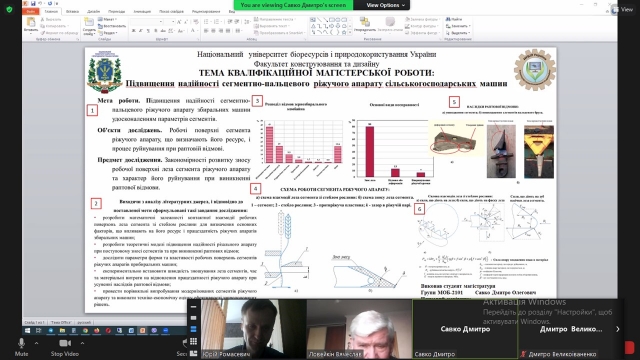Click the Windows Start button in shared taskbar
The image size is (640, 360).
click(27, 330)
